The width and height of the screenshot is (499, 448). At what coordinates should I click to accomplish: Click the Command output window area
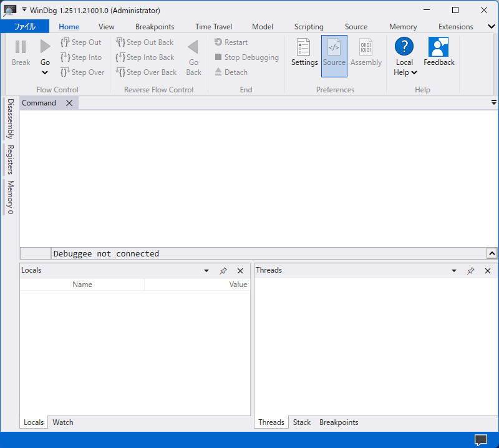pos(258,178)
